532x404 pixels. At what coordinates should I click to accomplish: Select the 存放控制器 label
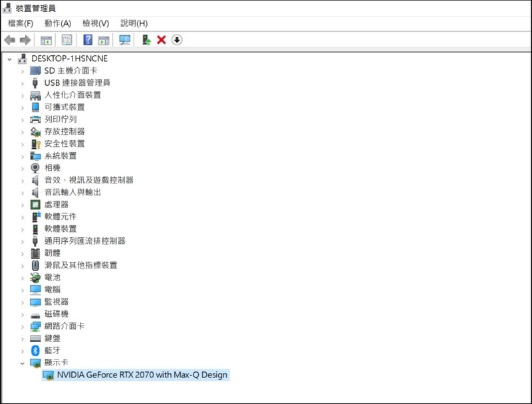(x=65, y=132)
